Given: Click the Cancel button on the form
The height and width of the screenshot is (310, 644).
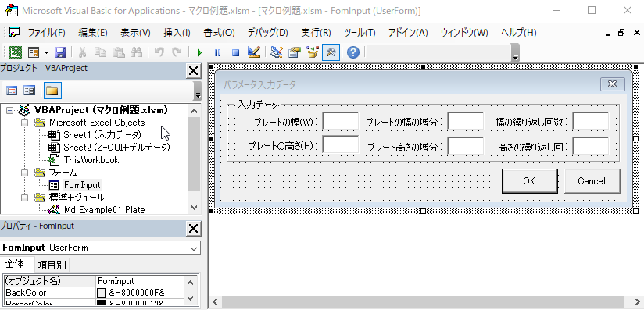Looking at the screenshot, I should coord(592,181).
